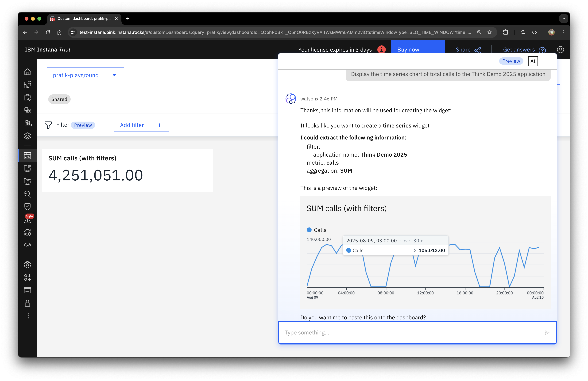Image resolution: width=588 pixels, height=381 pixels.
Task: Click the lock icon in sidebar
Action: tap(27, 303)
